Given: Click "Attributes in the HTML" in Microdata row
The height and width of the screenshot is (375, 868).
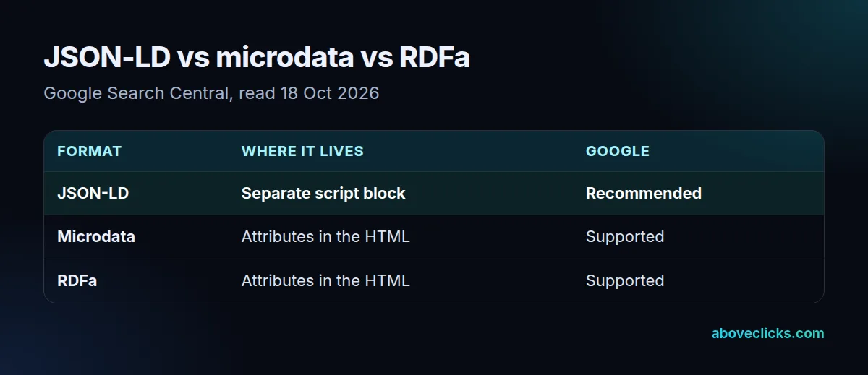Looking at the screenshot, I should 325,237.
